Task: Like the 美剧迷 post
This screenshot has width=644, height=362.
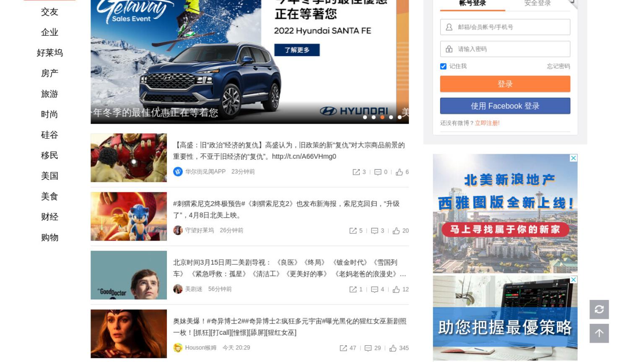Action: 396,289
